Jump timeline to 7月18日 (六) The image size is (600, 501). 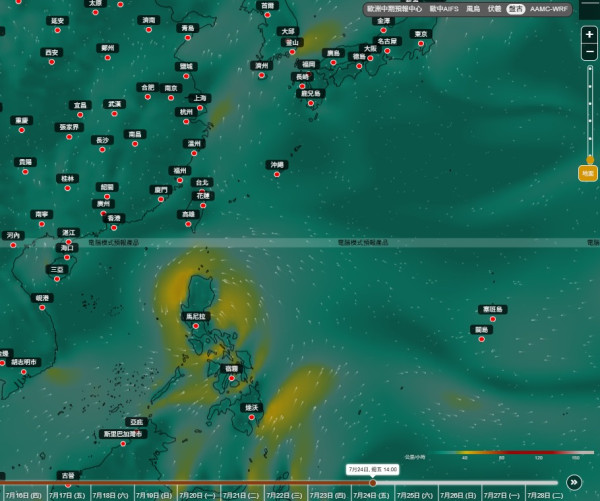110,495
